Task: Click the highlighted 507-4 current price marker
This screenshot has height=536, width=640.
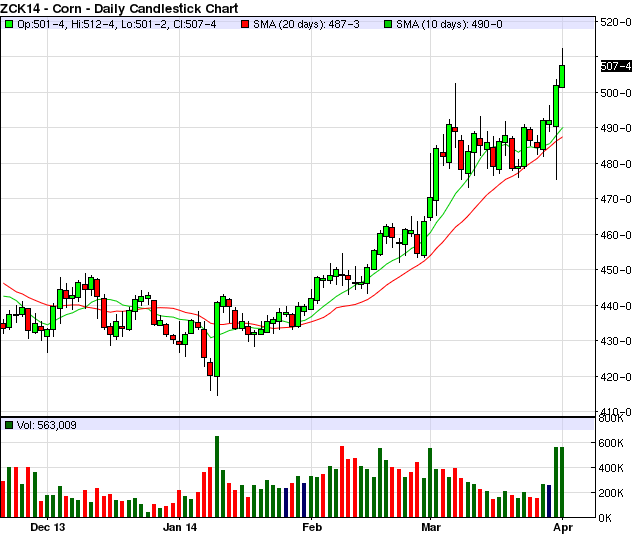Action: [616, 66]
